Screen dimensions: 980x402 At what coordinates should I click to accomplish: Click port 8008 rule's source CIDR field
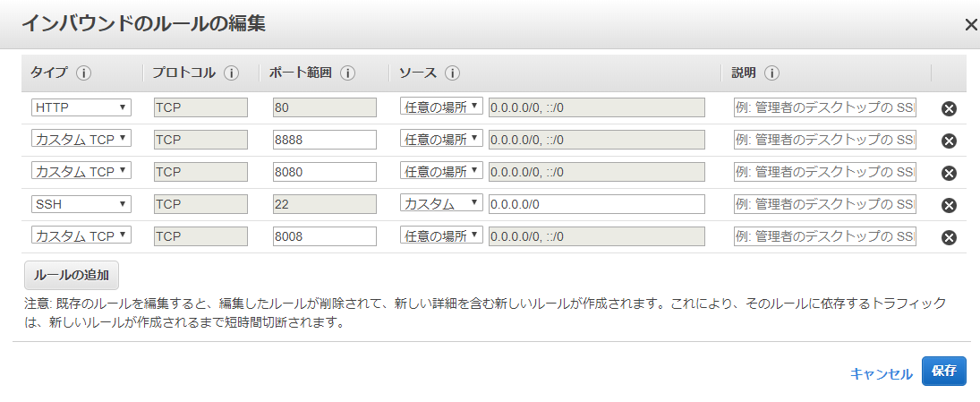(597, 236)
